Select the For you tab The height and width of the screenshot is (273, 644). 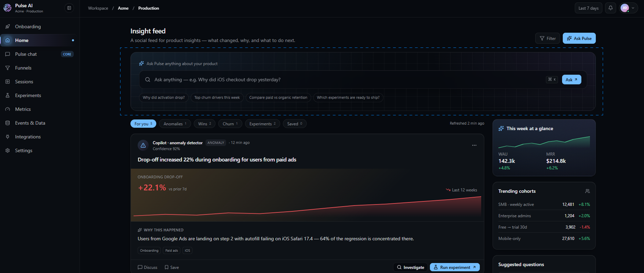pos(143,124)
